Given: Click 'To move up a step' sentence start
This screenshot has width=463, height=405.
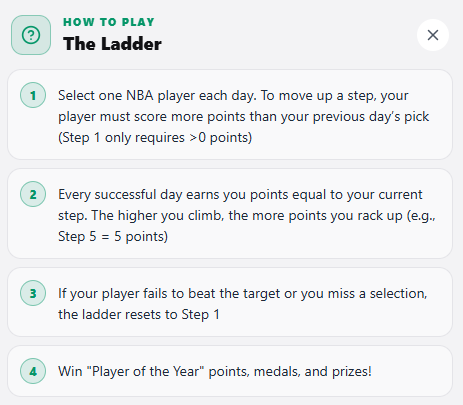Looking at the screenshot, I should coord(319,96).
